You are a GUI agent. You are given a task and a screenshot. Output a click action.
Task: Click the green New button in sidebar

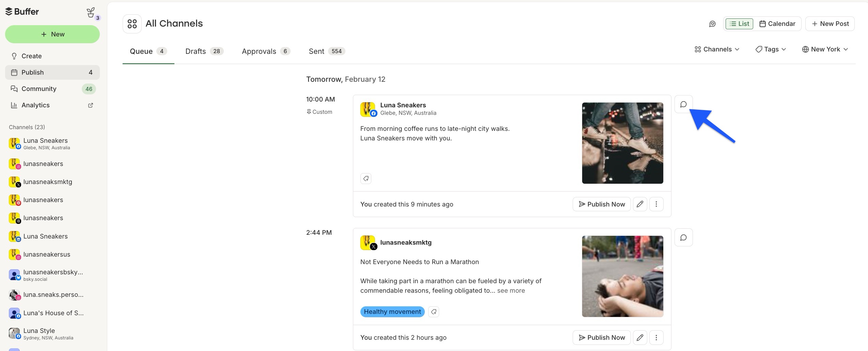(52, 34)
